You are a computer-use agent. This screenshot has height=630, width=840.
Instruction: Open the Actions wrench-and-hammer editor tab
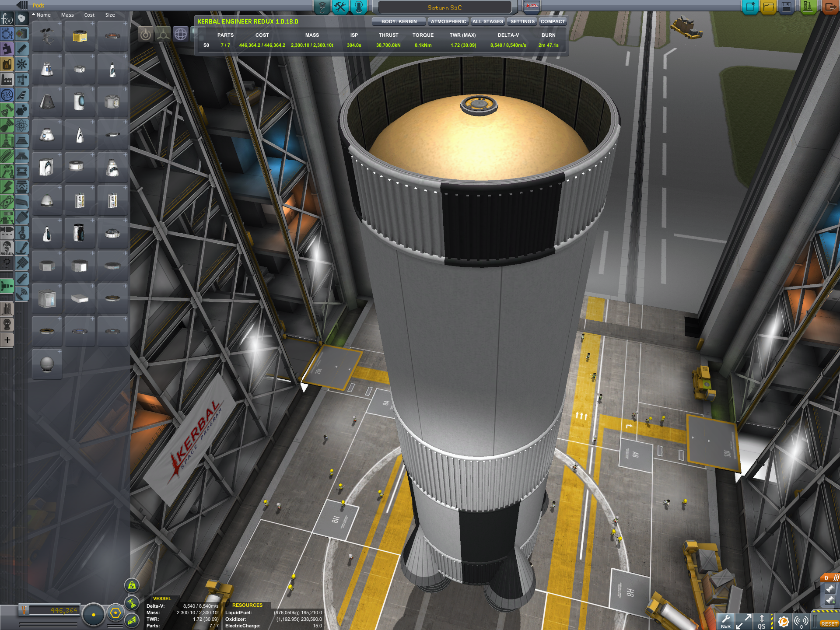coord(340,7)
